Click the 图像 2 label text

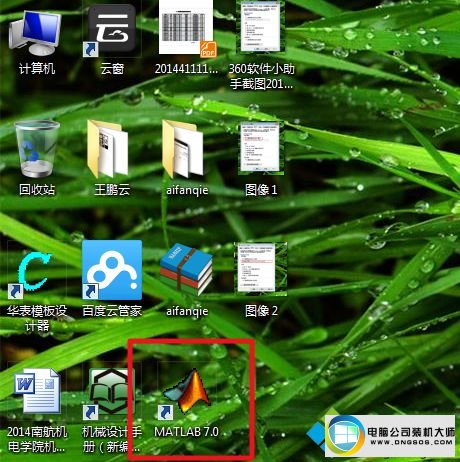[261, 311]
